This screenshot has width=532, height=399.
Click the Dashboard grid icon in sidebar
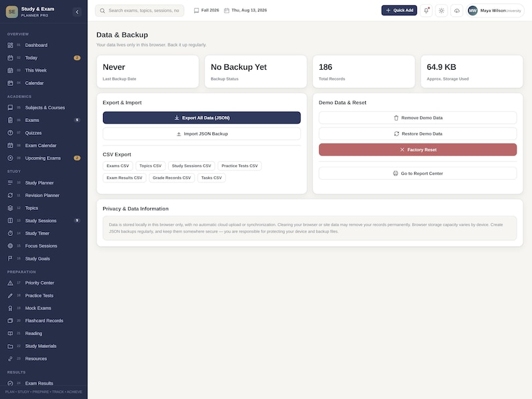point(10,45)
